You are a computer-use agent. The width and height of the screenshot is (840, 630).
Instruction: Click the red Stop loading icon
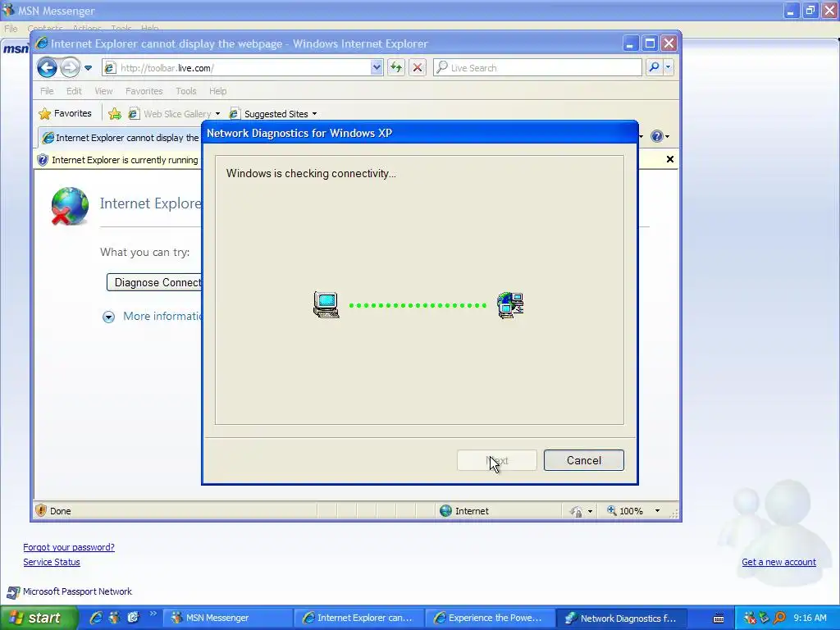pos(418,67)
